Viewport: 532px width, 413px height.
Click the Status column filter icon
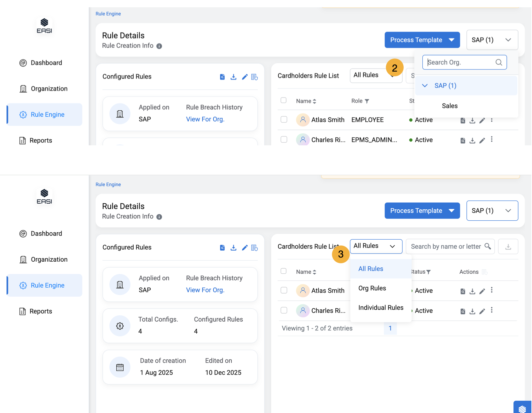[429, 272]
